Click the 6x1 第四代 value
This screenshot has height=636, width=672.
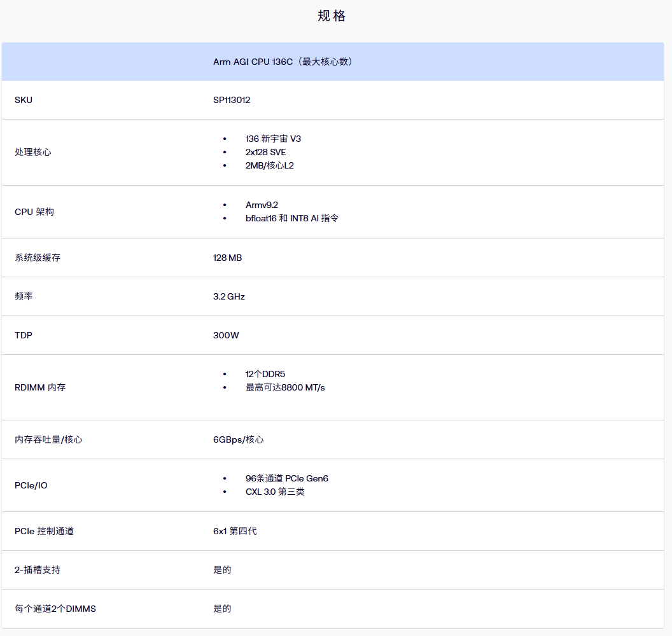click(235, 530)
